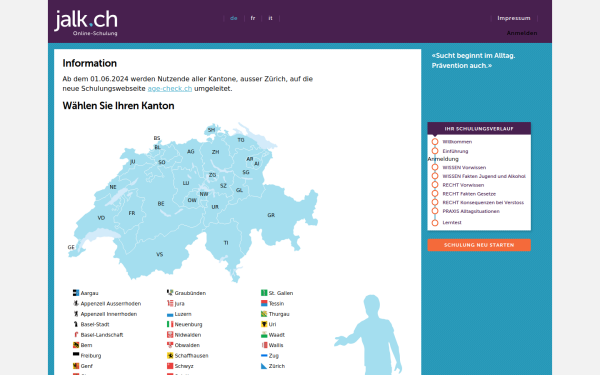This screenshot has width=600, height=375.
Task: Click the Zürich flag icon
Action: coord(264,366)
